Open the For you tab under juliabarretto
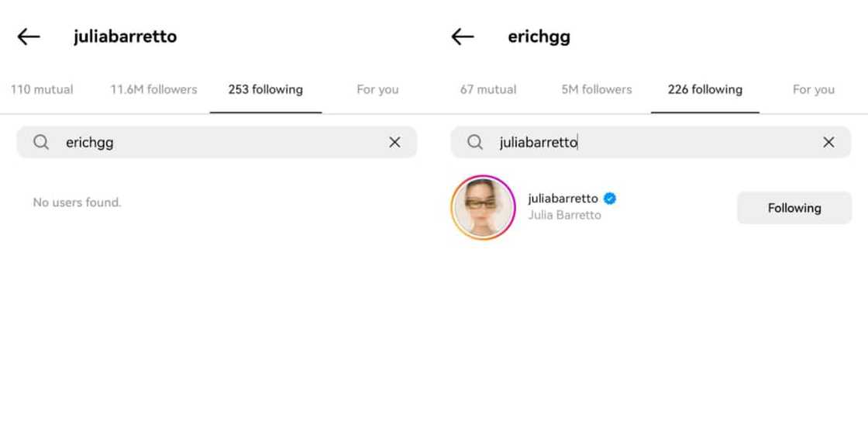The image size is (868, 429). click(x=377, y=89)
